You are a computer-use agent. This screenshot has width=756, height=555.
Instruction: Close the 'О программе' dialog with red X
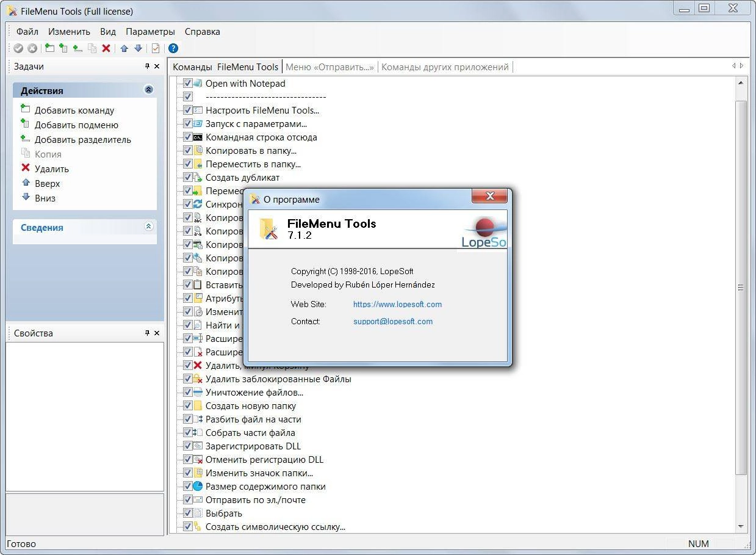(x=489, y=196)
